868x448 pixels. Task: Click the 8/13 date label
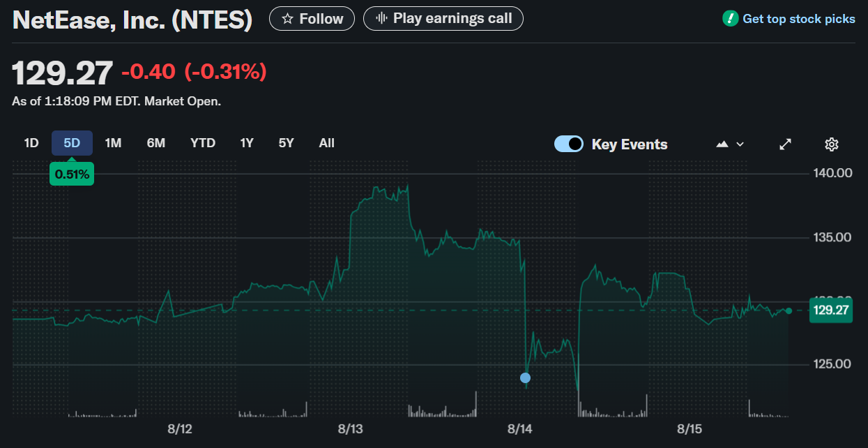(x=350, y=428)
